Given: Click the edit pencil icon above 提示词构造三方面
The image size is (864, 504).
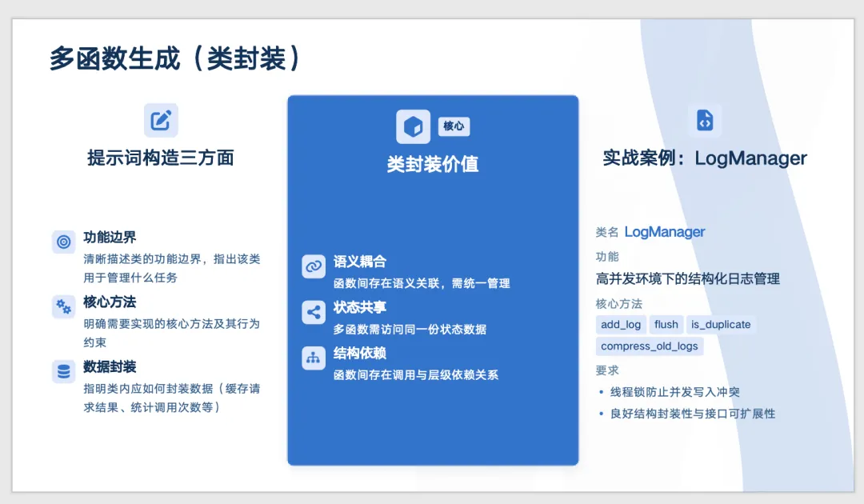Looking at the screenshot, I should point(161,120).
